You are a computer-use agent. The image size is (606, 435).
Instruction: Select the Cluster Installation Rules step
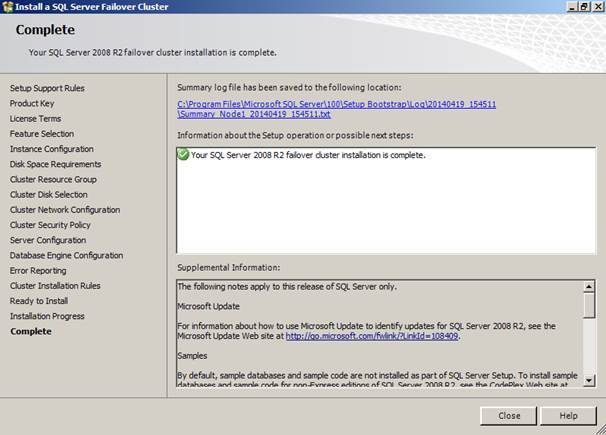[55, 285]
